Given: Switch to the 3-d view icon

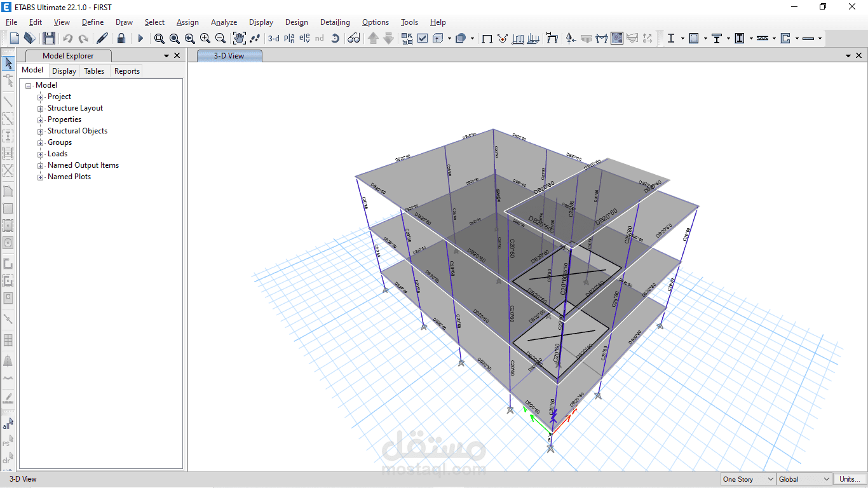Looking at the screenshot, I should 274,38.
